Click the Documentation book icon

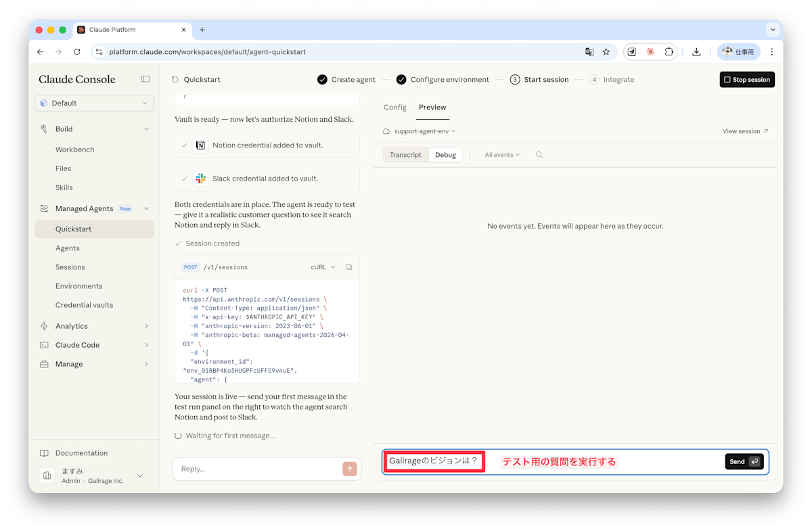(x=44, y=453)
